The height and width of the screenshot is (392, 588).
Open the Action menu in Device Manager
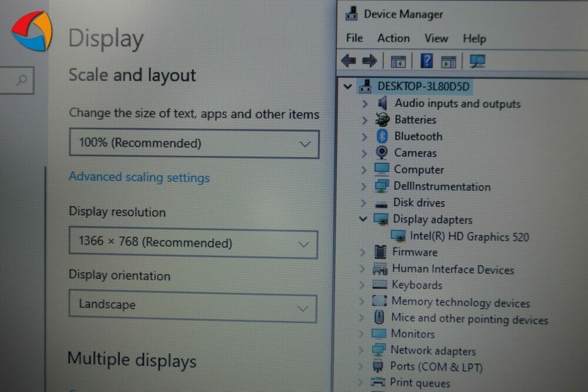pyautogui.click(x=393, y=38)
